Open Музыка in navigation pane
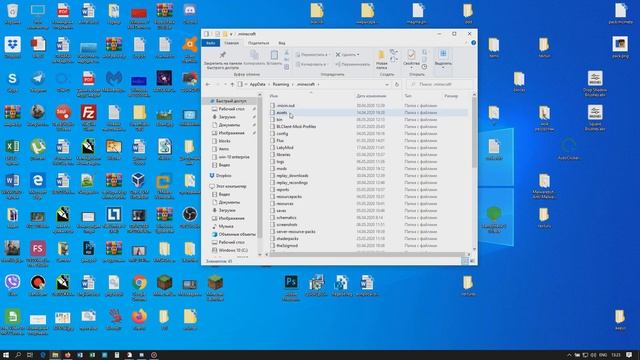This screenshot has height=360, width=640. (x=223, y=226)
